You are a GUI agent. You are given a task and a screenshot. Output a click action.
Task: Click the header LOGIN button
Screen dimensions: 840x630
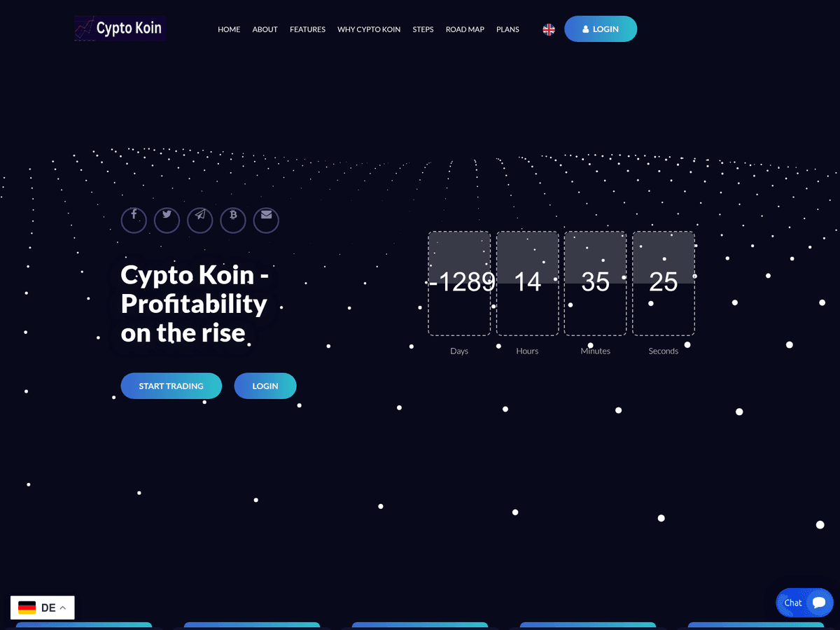pyautogui.click(x=601, y=29)
